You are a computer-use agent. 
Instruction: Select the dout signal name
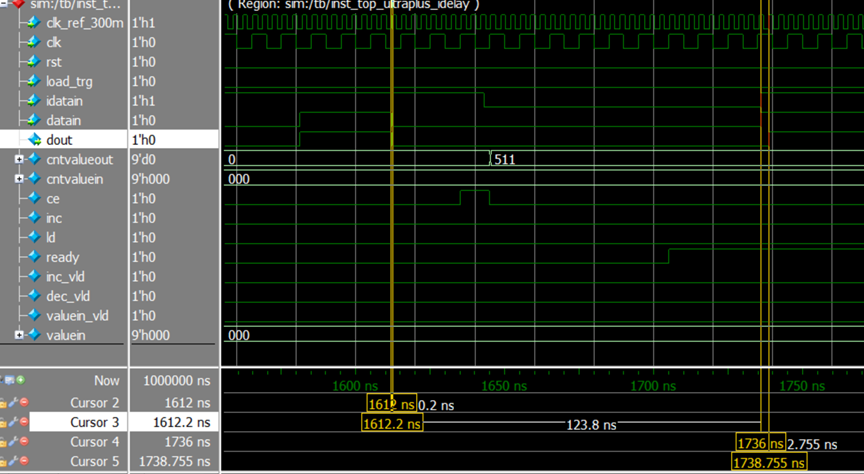click(x=59, y=140)
